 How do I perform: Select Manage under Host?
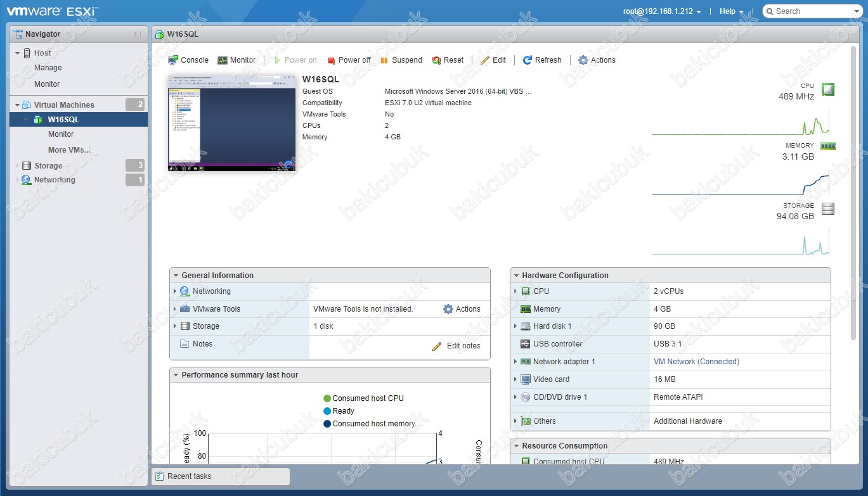(48, 68)
